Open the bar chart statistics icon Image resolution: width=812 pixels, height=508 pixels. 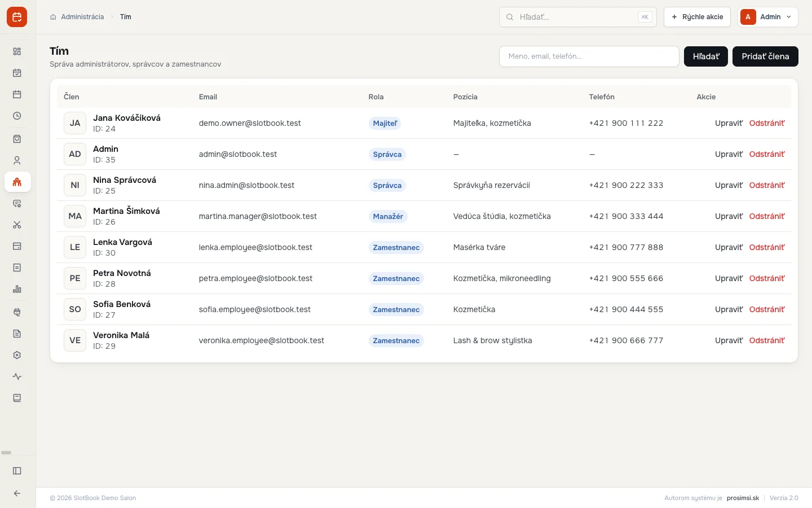tap(17, 289)
